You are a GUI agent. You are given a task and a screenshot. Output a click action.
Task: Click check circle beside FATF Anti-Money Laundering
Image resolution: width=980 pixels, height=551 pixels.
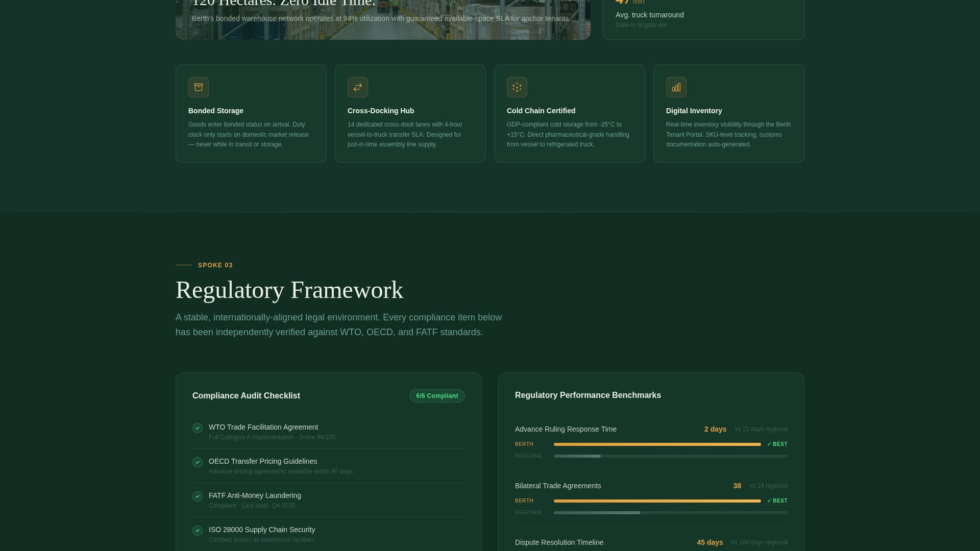pyautogui.click(x=198, y=496)
